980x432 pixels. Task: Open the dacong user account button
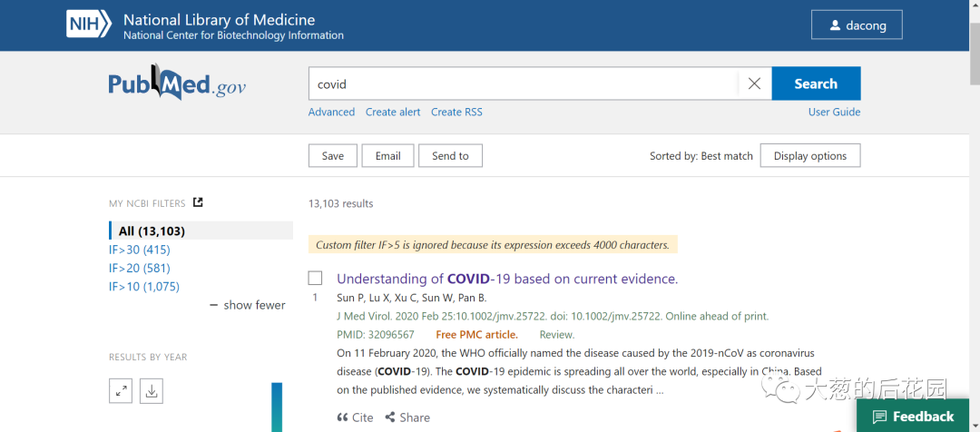pos(857,25)
